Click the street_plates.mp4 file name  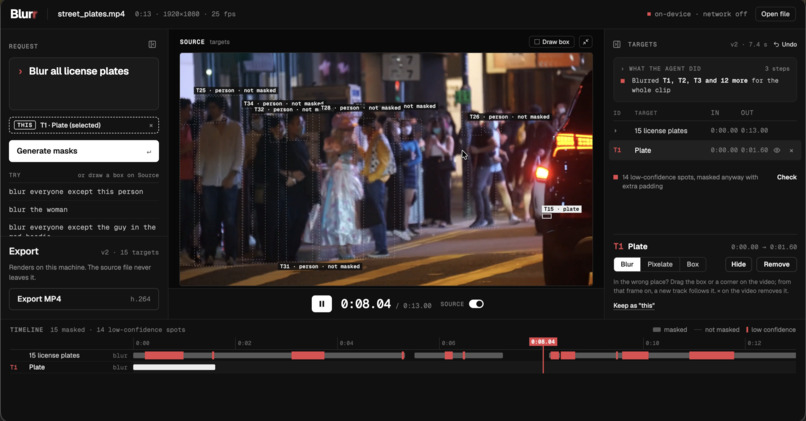(x=91, y=14)
